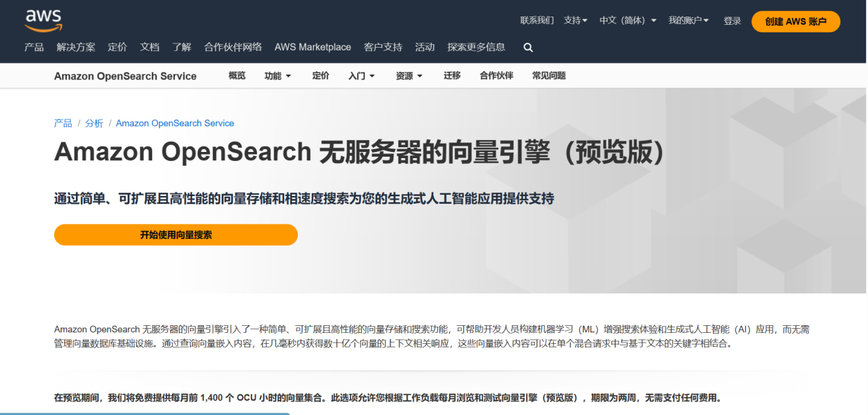Click the 创建 AWS 账户 button
The height and width of the screenshot is (415, 868).
795,21
